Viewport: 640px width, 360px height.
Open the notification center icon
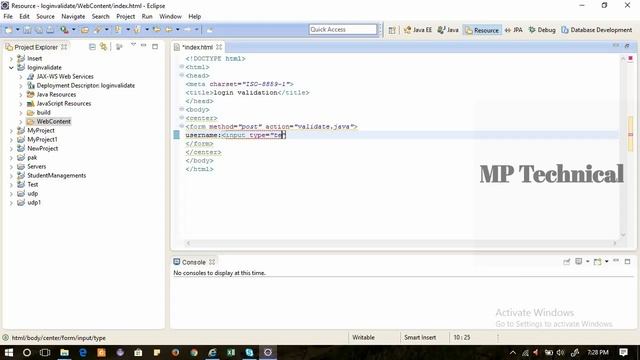click(x=624, y=352)
